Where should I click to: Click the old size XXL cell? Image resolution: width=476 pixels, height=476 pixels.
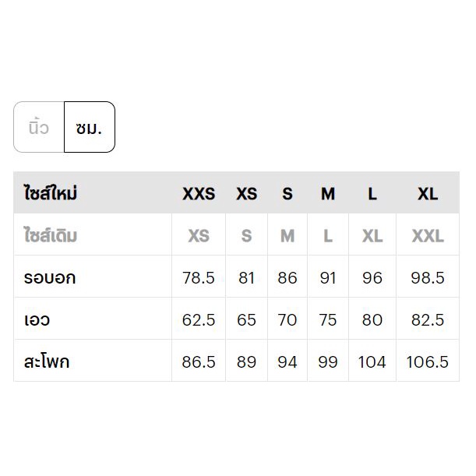click(x=428, y=234)
